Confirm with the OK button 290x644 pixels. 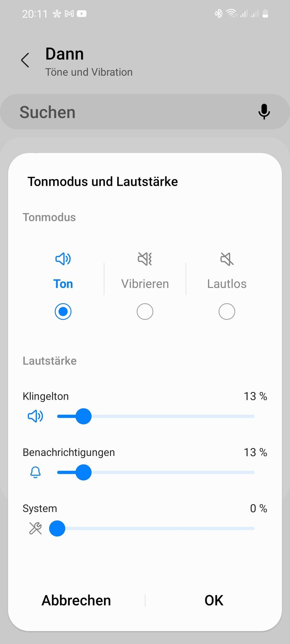coord(214,601)
